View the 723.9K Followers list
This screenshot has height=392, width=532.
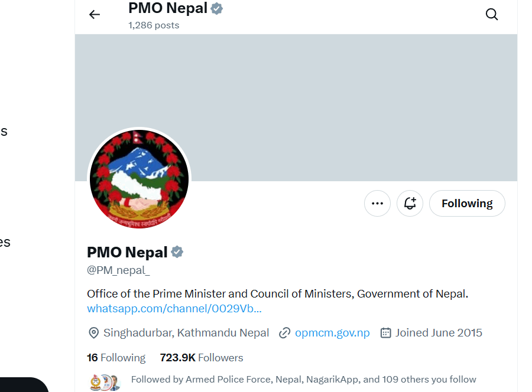201,358
